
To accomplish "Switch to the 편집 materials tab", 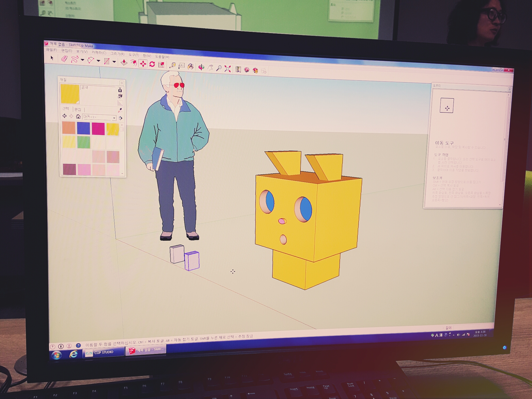I will pyautogui.click(x=77, y=109).
